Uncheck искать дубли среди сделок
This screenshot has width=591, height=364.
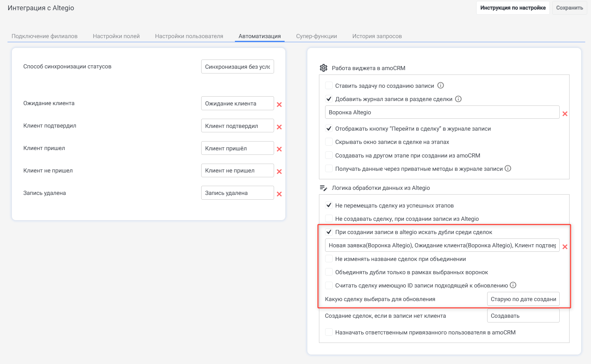[x=329, y=232]
